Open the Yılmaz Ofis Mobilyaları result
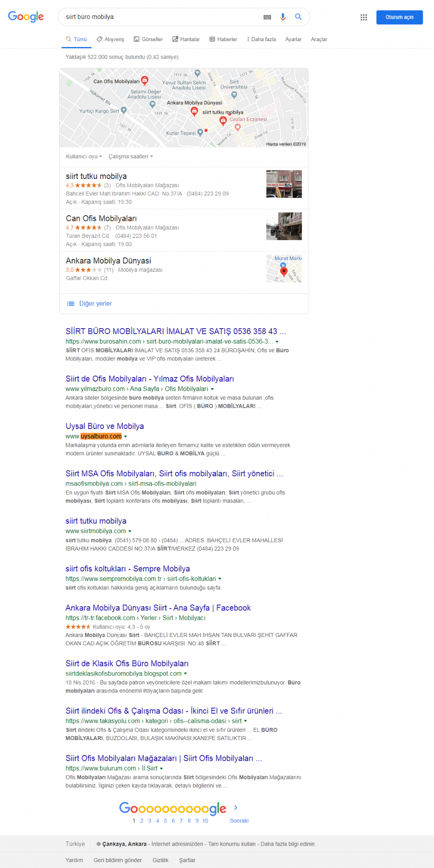The height and width of the screenshot is (868, 434). click(x=149, y=379)
